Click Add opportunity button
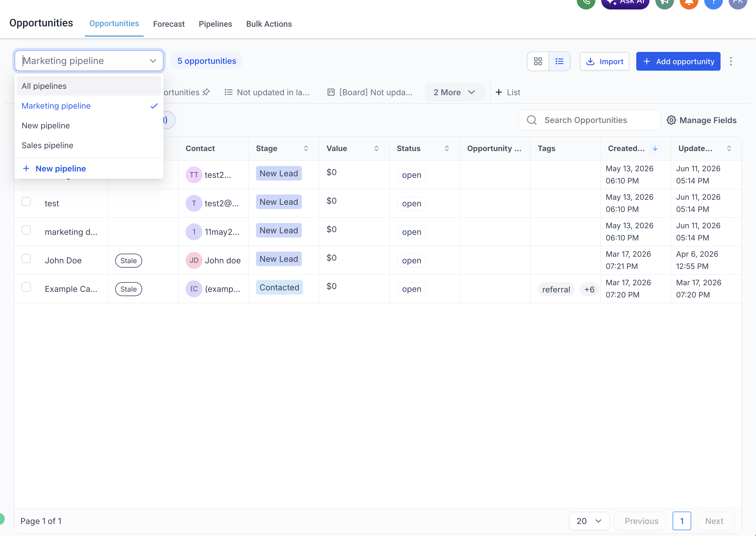 678,61
